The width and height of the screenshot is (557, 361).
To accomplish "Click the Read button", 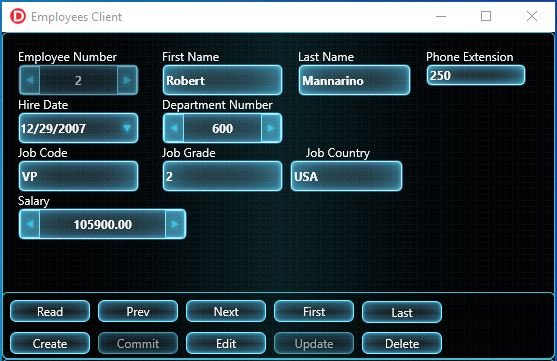I will point(50,312).
